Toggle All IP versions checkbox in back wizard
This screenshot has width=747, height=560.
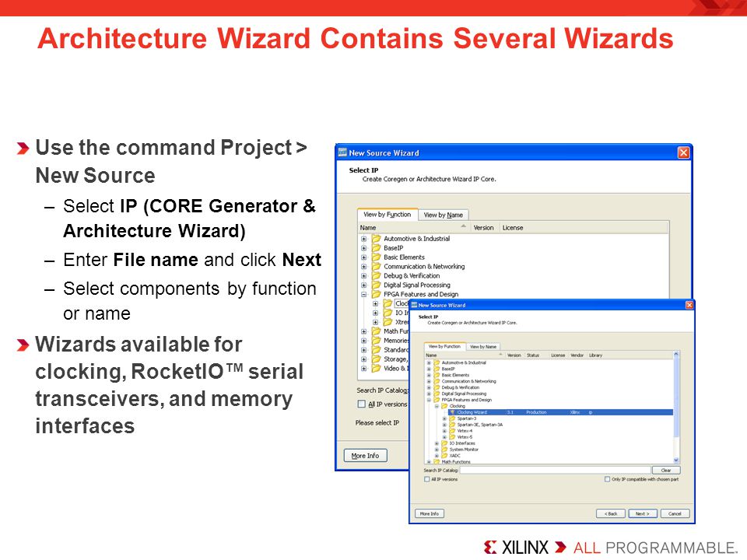tap(362, 404)
